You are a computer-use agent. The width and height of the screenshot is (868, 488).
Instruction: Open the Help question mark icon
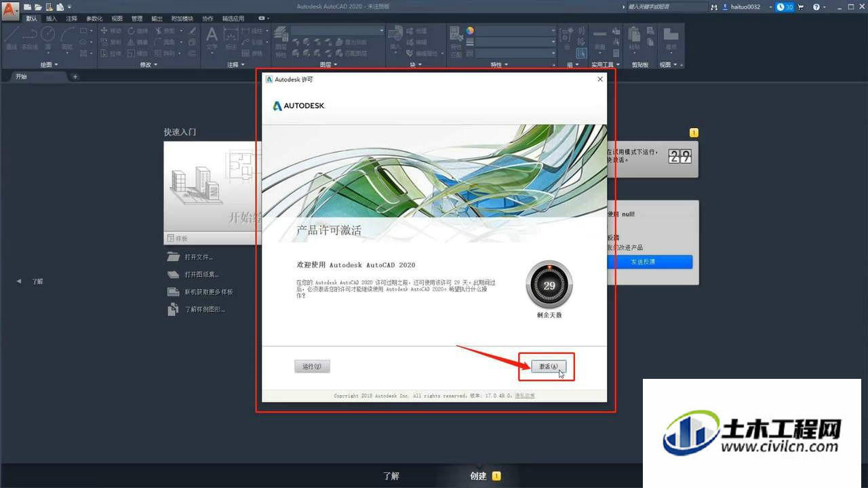pos(816,7)
